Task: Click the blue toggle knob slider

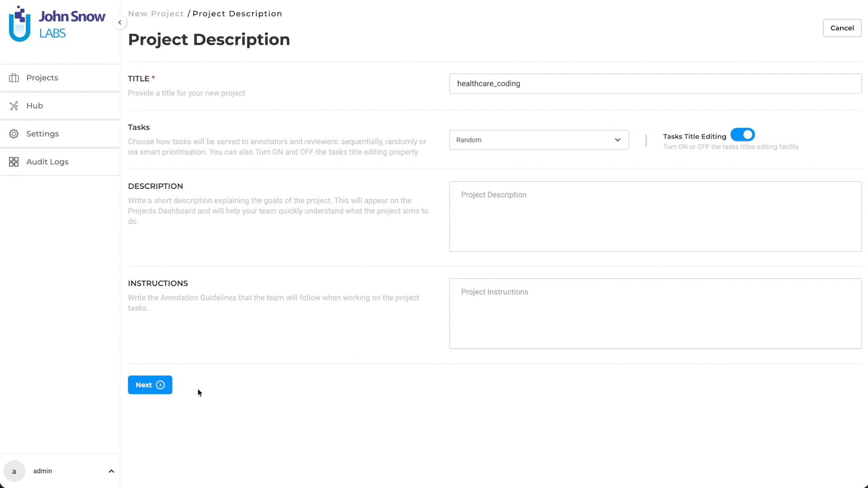Action: coord(747,134)
